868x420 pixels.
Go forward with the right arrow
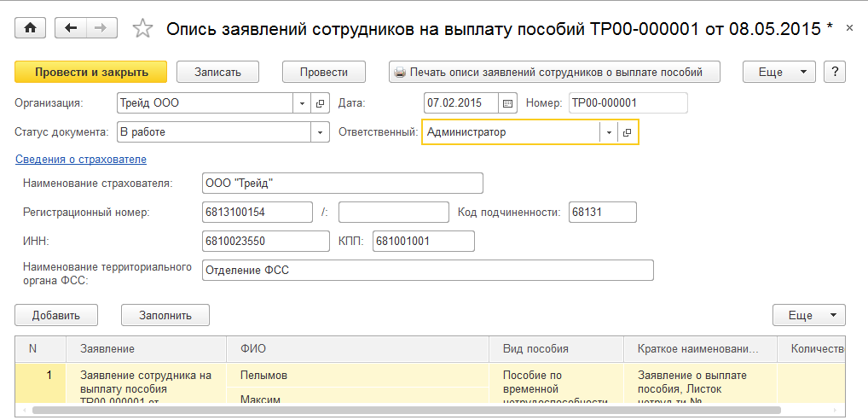[101, 28]
